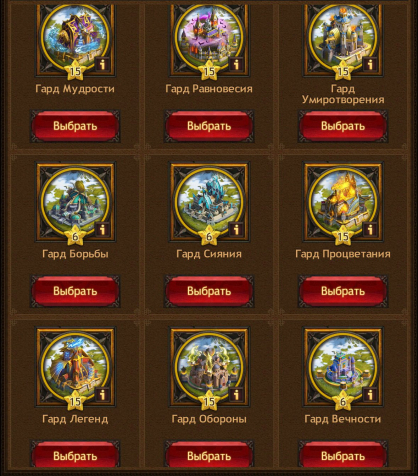Click the level 15 star on Гард Мудрости
Image resolution: width=418 pixels, height=476 pixels.
[75, 71]
